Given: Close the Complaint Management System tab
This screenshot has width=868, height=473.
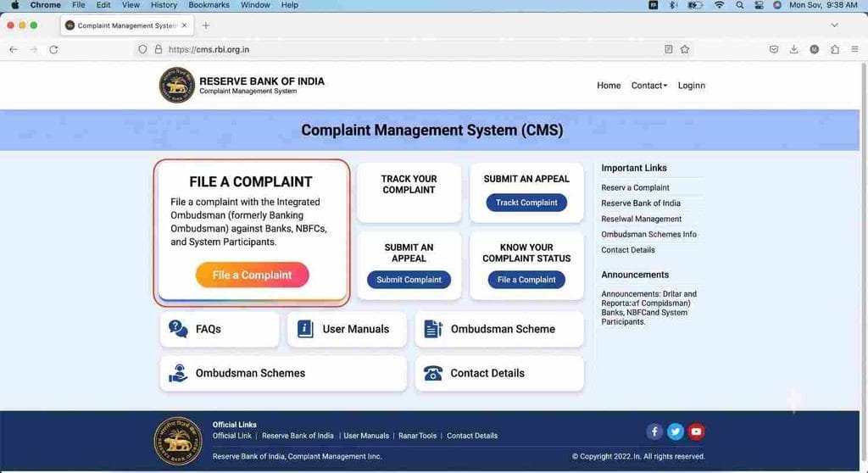Looking at the screenshot, I should tap(184, 25).
